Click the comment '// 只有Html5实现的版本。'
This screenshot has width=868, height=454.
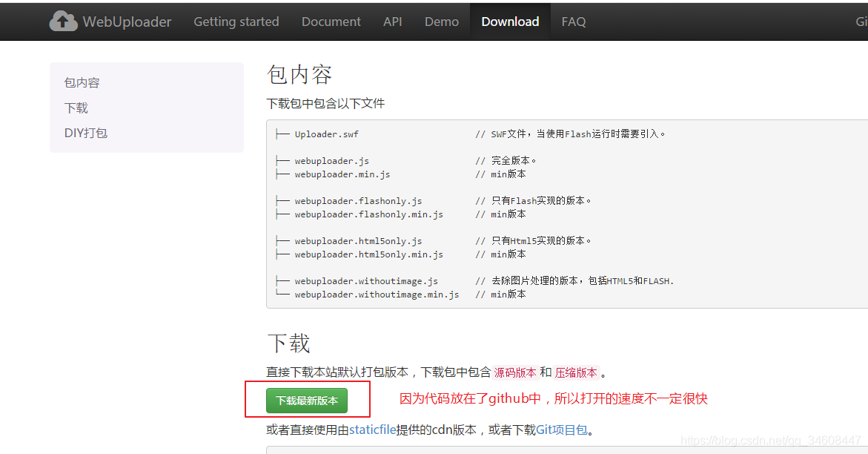coord(534,241)
